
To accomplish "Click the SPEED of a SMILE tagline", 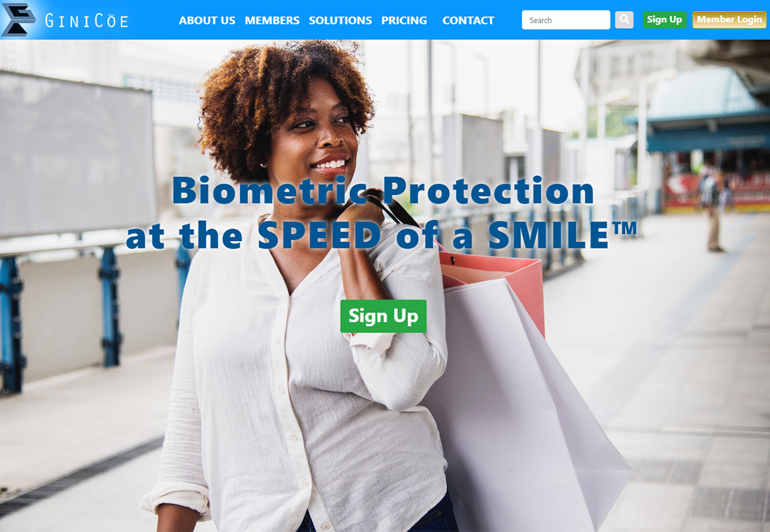I will click(381, 236).
